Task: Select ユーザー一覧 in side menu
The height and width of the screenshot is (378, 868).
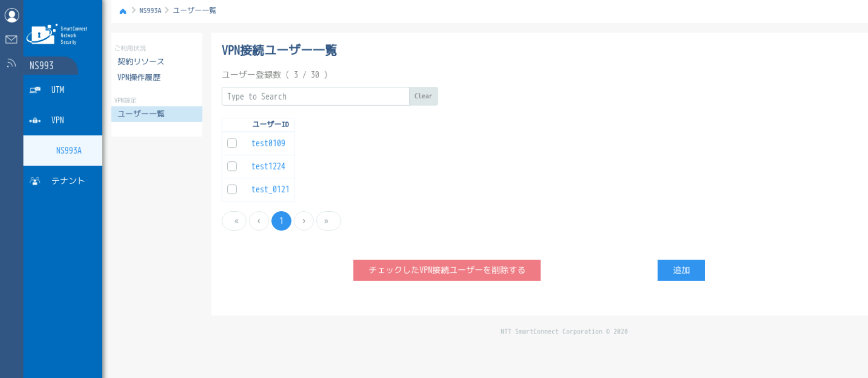Action: point(156,114)
